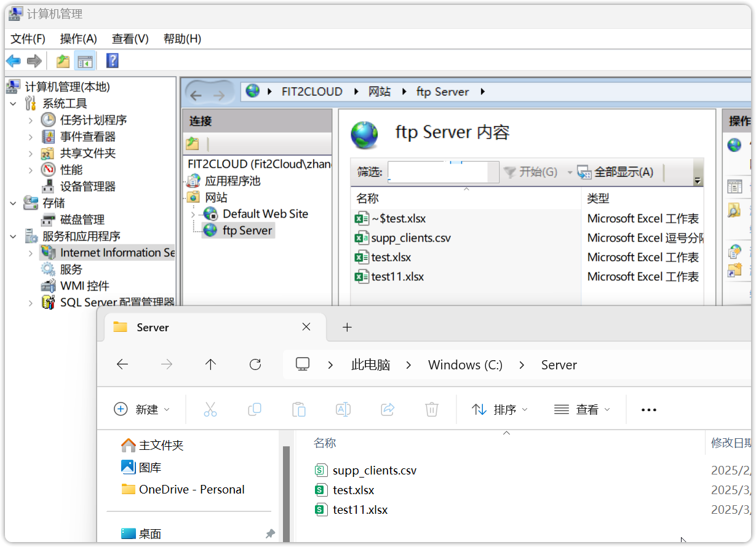Open the See more ellipsis in File Explorer
The width and height of the screenshot is (756, 547).
[648, 409]
